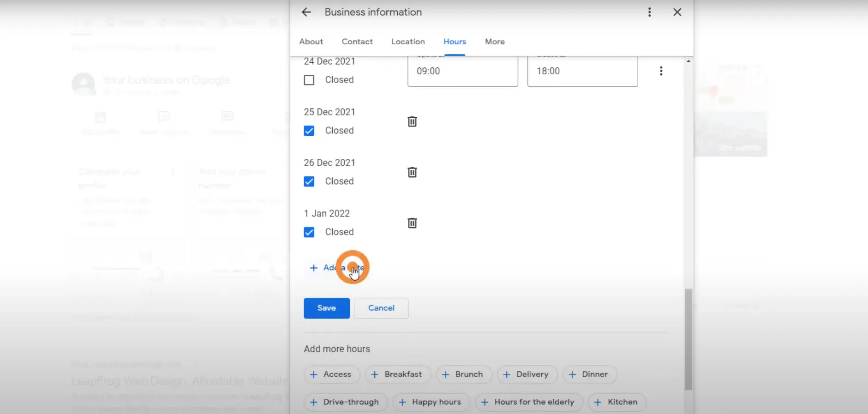Screen dimensions: 868x414
Task: Delete the 25 Dec 2021 special hours entry
Action: (412, 122)
